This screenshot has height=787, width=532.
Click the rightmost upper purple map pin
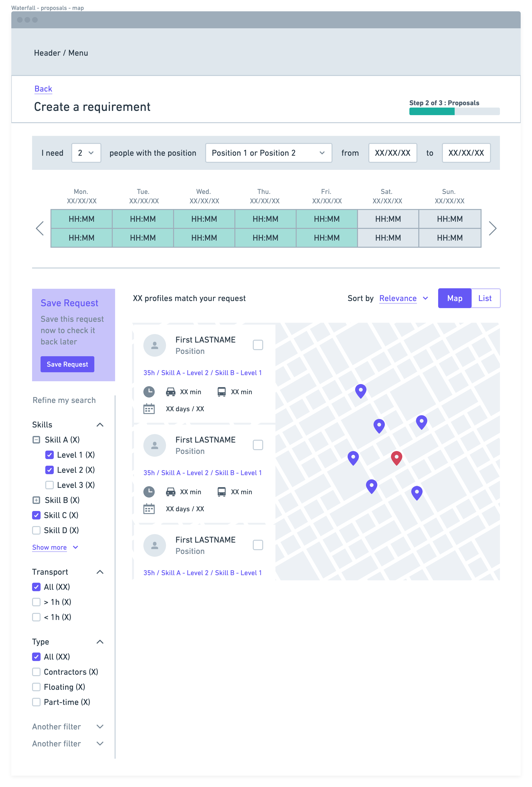[x=421, y=422]
